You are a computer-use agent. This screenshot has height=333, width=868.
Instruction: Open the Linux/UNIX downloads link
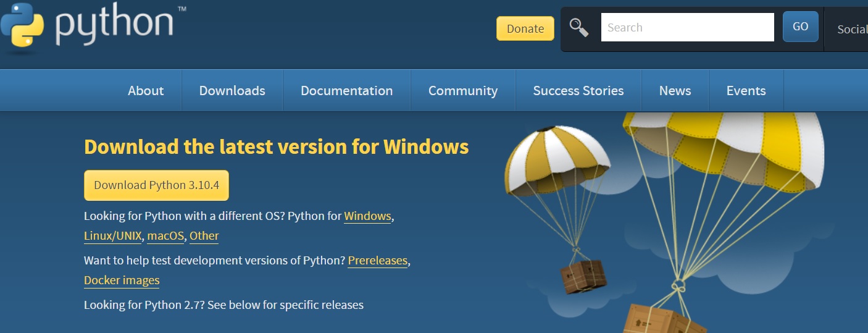(x=113, y=236)
